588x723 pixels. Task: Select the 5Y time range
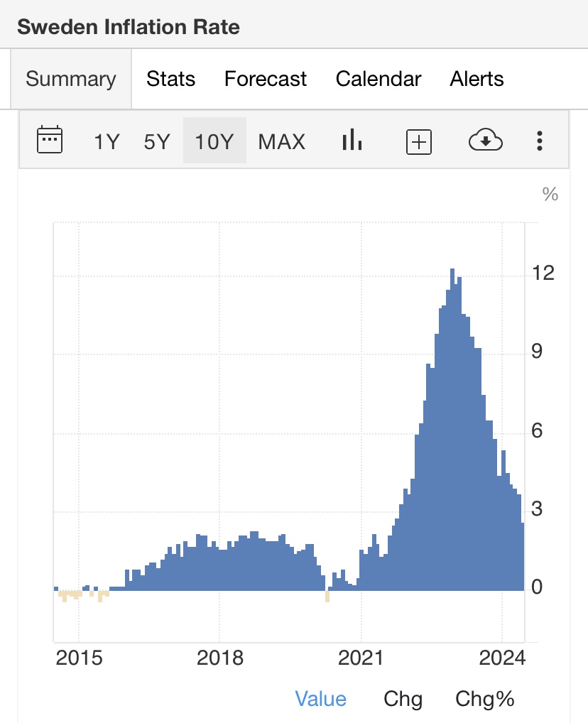(157, 141)
